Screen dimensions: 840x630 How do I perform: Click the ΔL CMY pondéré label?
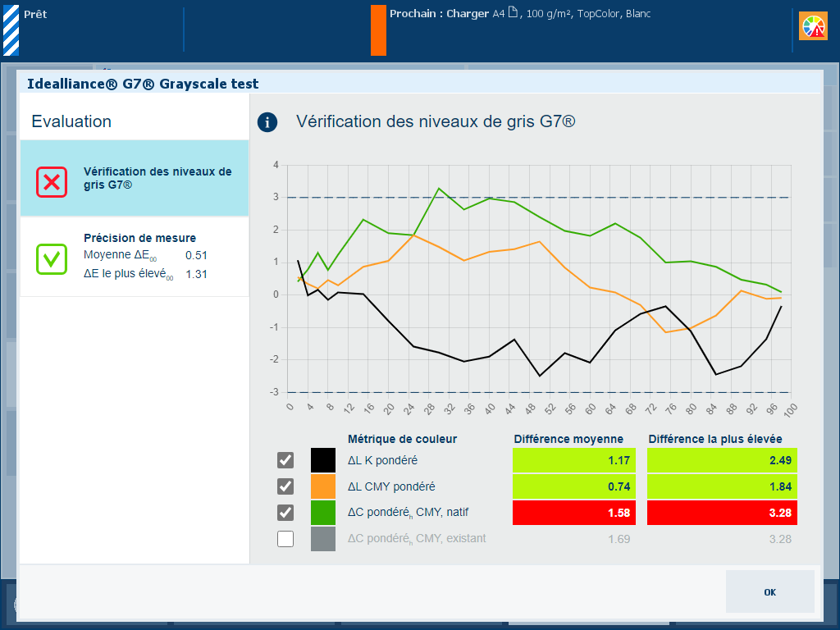391,487
